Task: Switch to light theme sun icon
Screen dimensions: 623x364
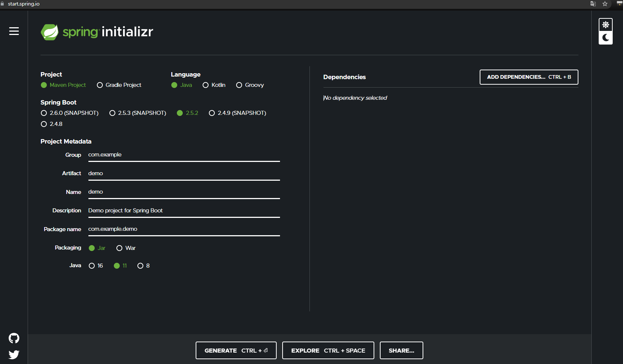Action: click(606, 25)
